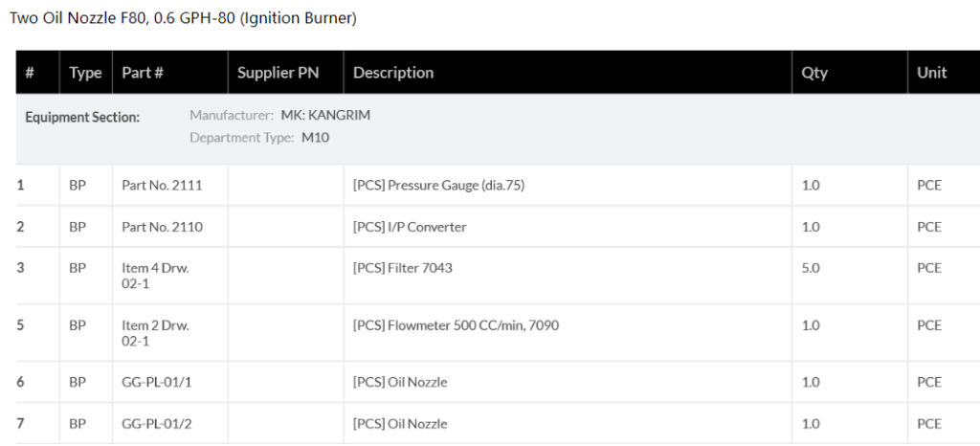Select the "GG-PL-01/1" part number cell
Viewport: 980px width, 446px height.
coord(157,383)
